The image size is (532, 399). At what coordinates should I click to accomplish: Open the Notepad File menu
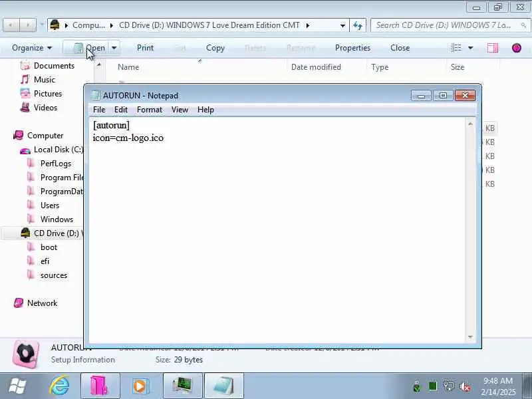tap(99, 110)
